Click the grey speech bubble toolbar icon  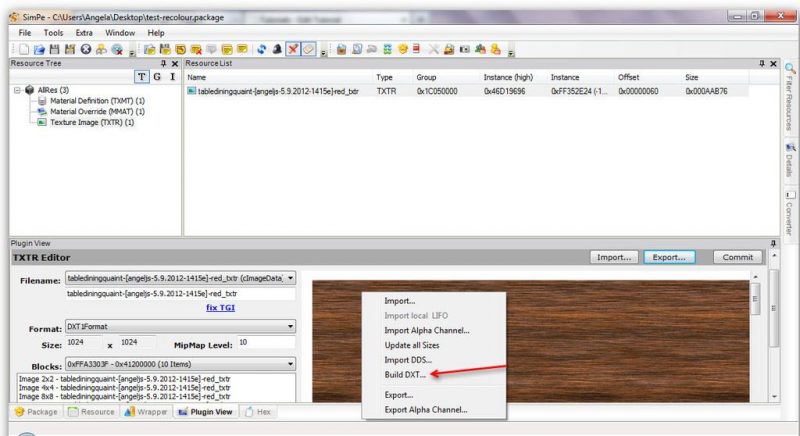211,49
